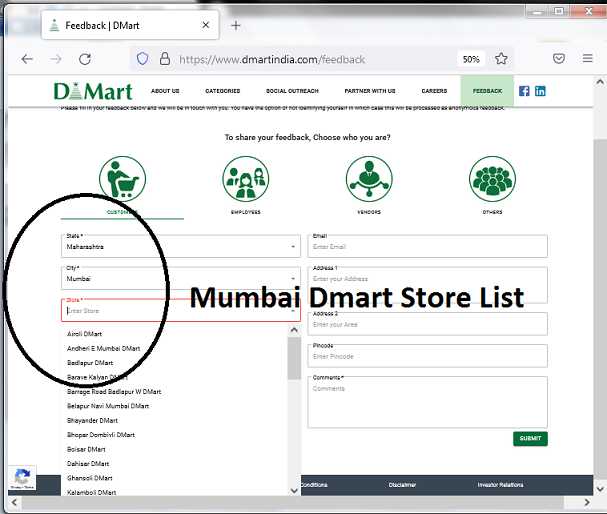Select Belapur Navi Mumbai DMart

point(108,406)
